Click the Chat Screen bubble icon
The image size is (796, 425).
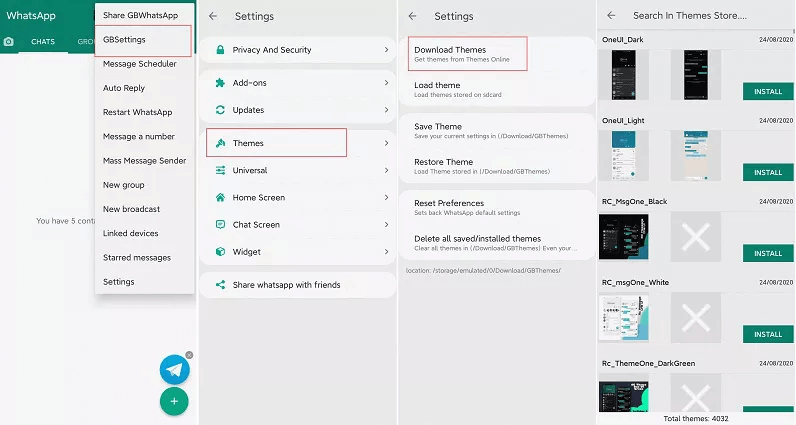pyautogui.click(x=220, y=224)
